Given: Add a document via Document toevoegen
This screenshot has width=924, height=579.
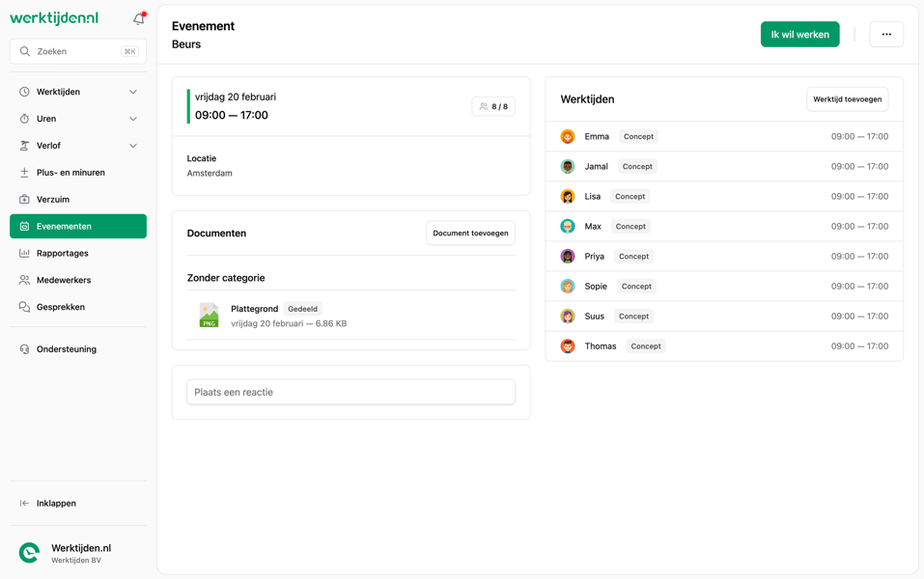Looking at the screenshot, I should point(470,233).
